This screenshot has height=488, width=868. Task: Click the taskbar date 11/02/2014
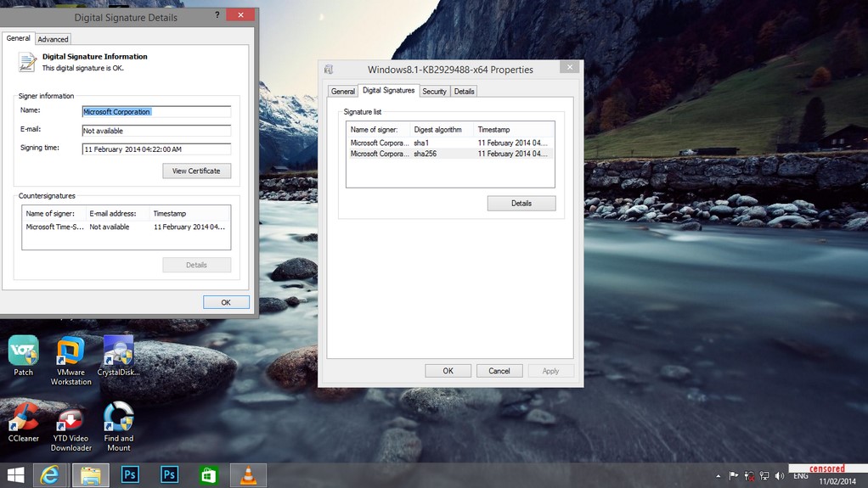(837, 481)
